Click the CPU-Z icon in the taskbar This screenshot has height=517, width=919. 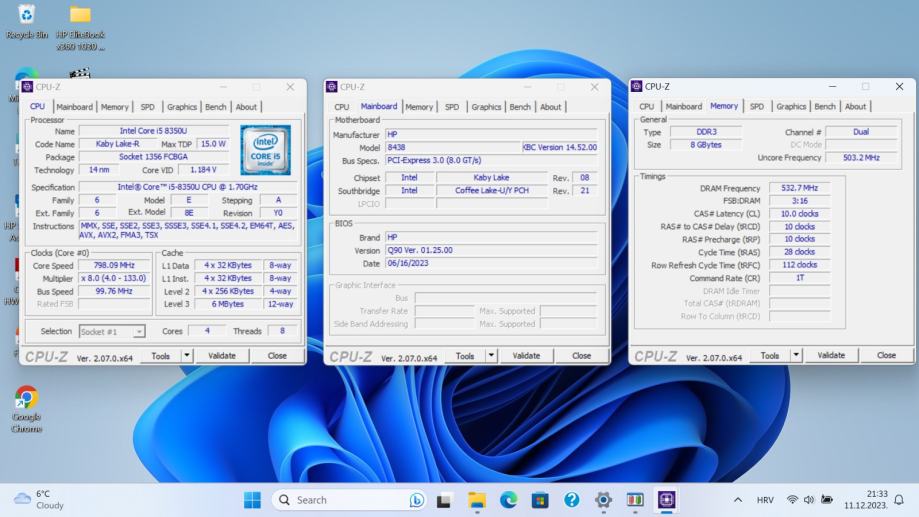click(x=667, y=499)
